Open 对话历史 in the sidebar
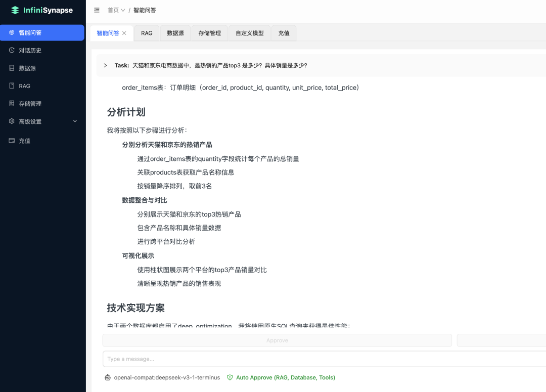The height and width of the screenshot is (392, 546). tap(42, 50)
